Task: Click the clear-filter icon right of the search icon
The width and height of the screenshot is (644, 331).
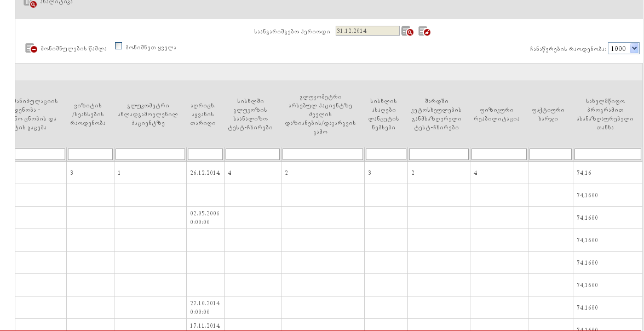Action: click(424, 31)
